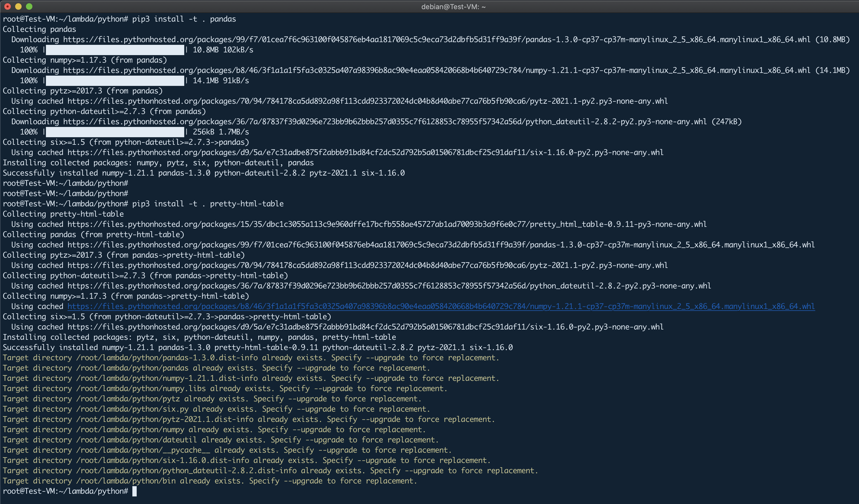Click the warning about numpy.libs directory
Image resolution: width=859 pixels, height=504 pixels.
225,388
